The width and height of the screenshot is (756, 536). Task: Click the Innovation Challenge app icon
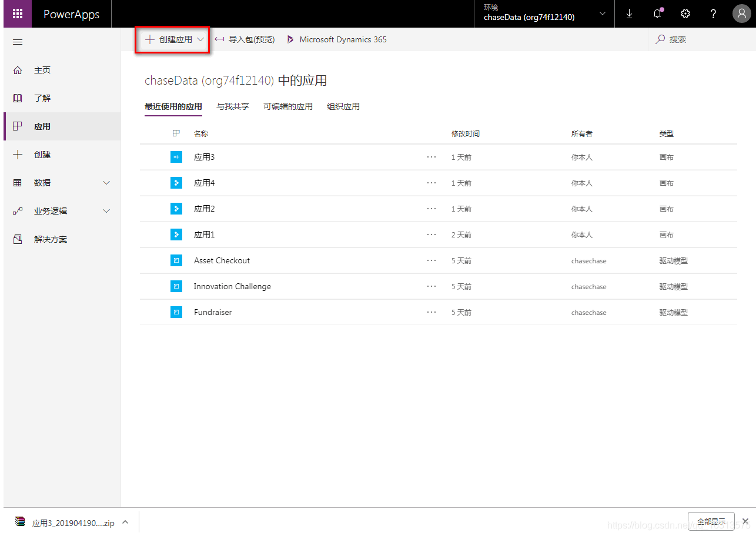point(176,286)
